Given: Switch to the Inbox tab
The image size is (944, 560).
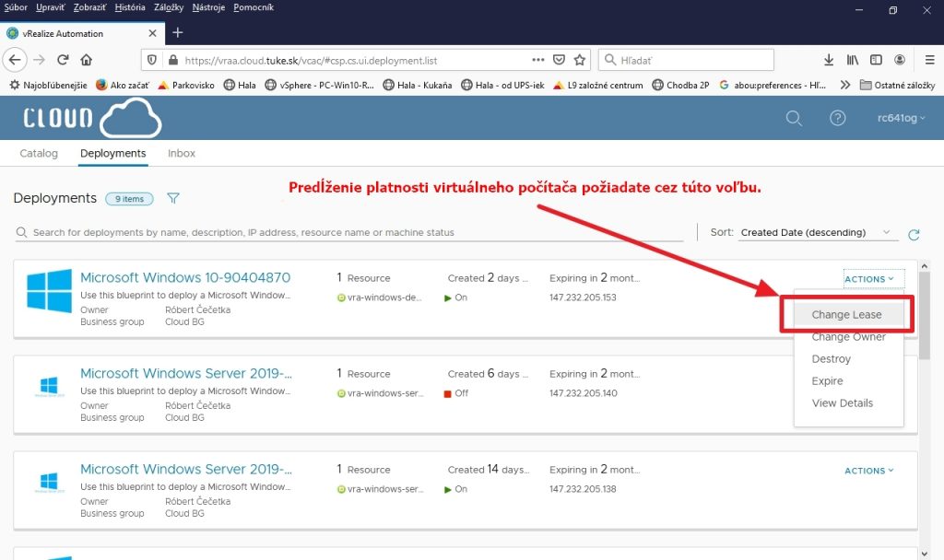Looking at the screenshot, I should tap(182, 153).
